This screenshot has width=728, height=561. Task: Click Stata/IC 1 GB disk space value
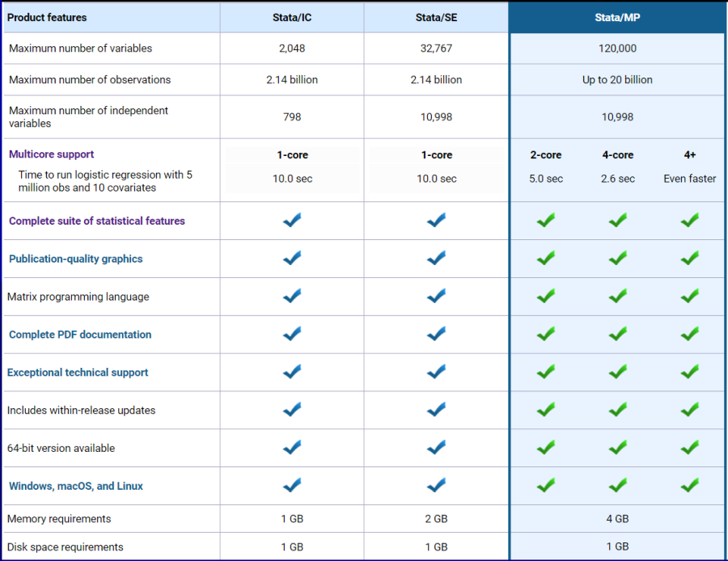click(x=292, y=547)
